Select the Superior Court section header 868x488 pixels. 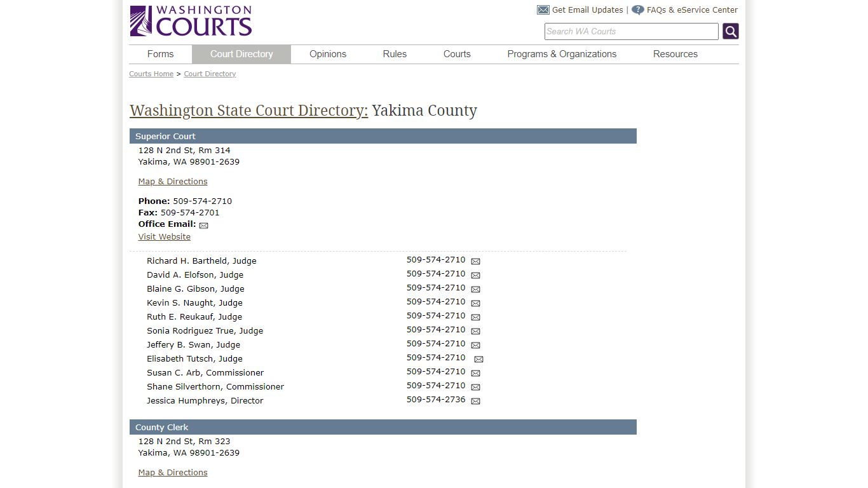tap(383, 136)
